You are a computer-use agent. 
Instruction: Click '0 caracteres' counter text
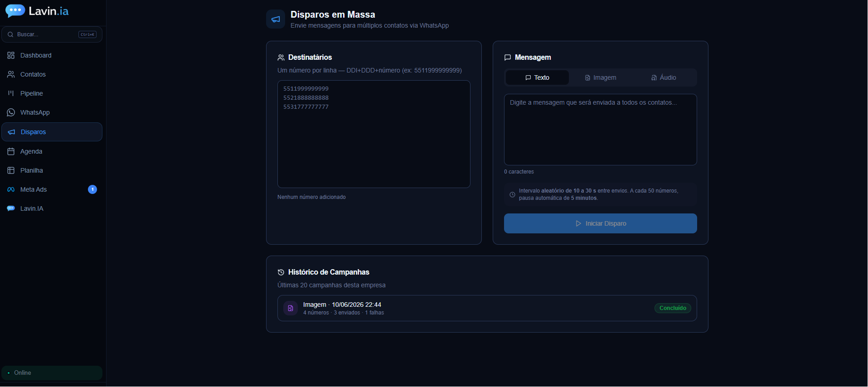click(519, 172)
